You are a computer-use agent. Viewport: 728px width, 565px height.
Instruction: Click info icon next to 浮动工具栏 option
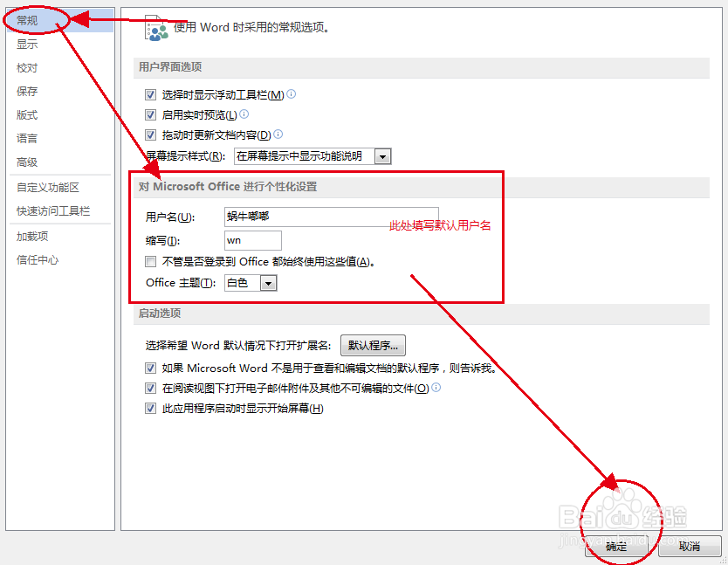pyautogui.click(x=291, y=93)
